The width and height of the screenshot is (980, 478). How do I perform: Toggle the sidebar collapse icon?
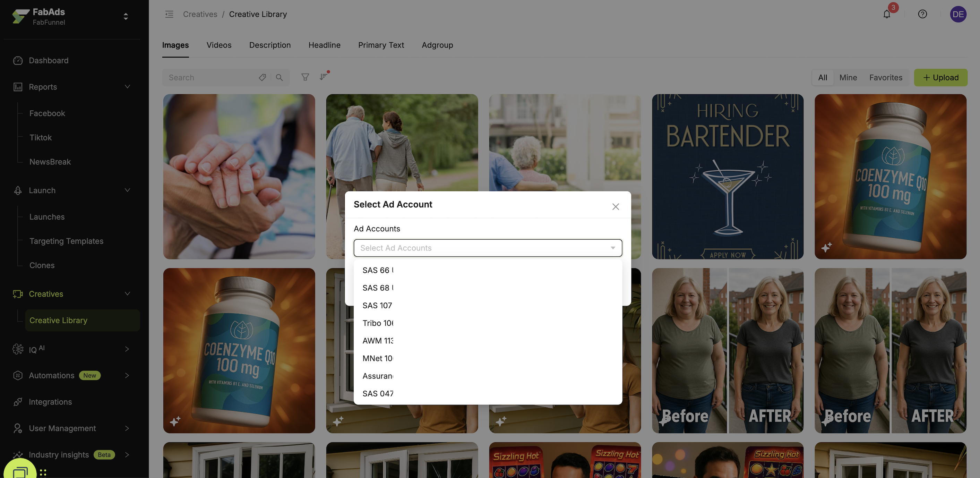coord(169,15)
